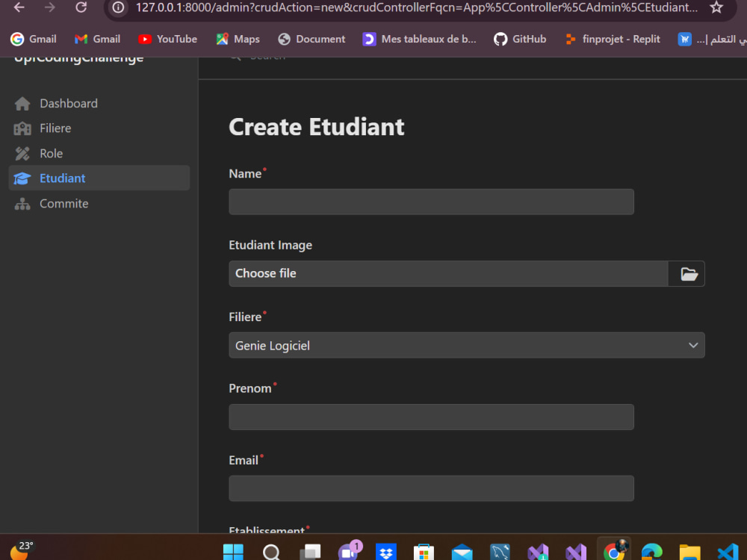This screenshot has height=560, width=747.
Task: Open Chrome icon on taskbar
Action: click(x=614, y=550)
